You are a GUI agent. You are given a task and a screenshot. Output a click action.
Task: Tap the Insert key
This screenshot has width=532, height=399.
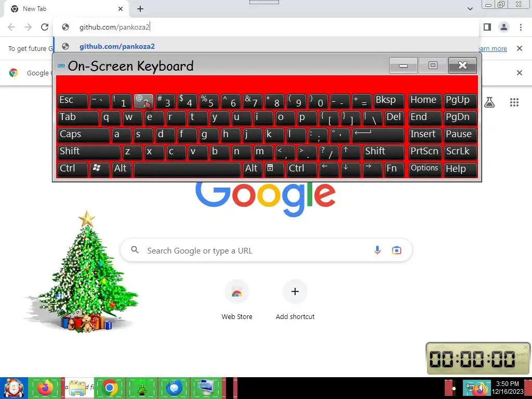click(425, 135)
